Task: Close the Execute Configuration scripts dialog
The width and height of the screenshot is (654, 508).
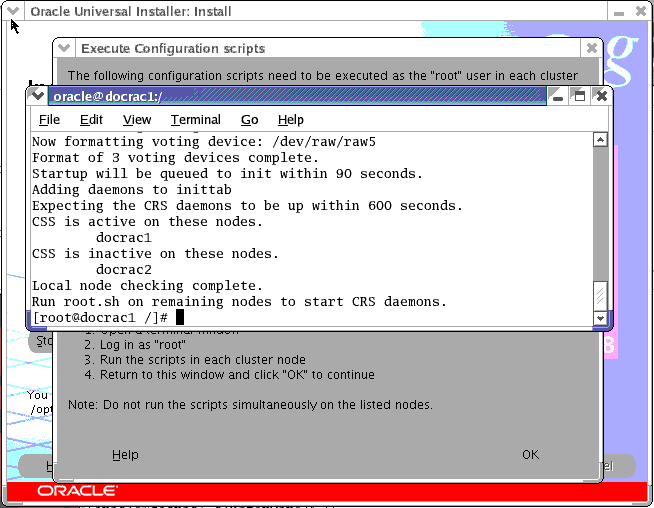Action: (592, 48)
